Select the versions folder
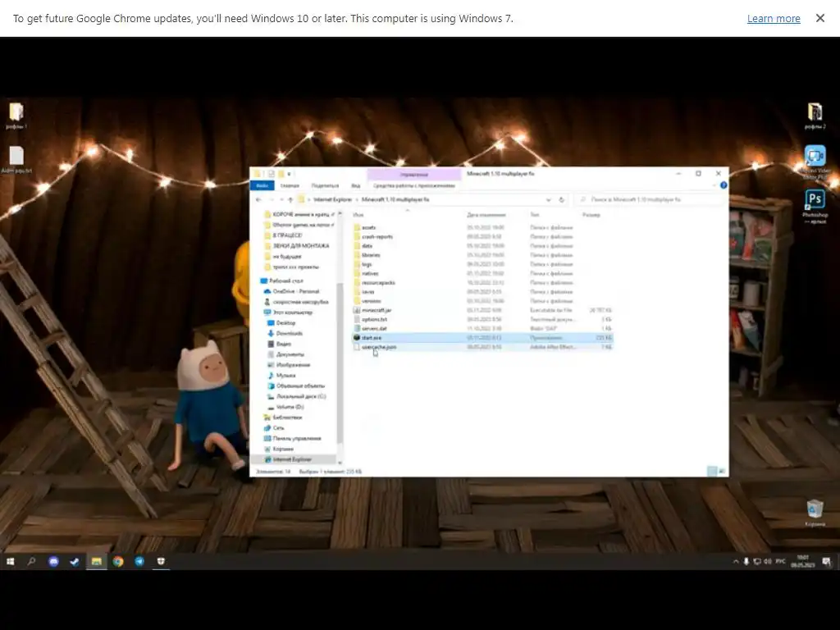The height and width of the screenshot is (630, 840). point(372,301)
